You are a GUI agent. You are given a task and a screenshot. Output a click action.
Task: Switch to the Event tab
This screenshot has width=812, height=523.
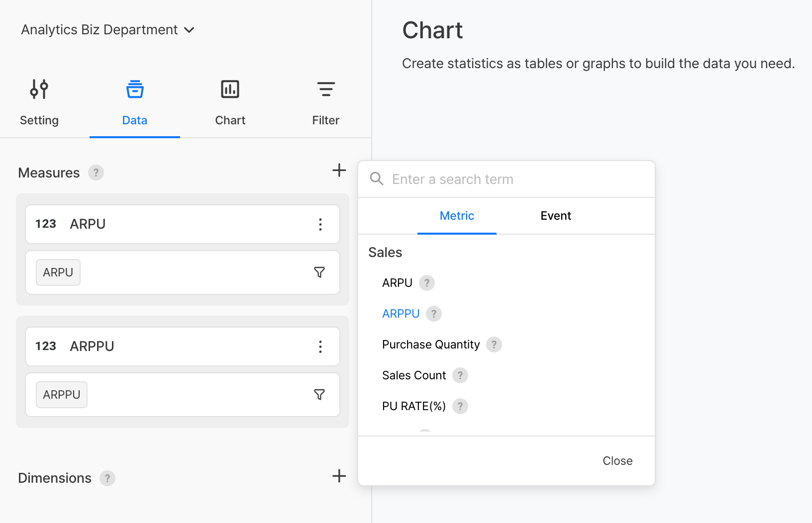[555, 216]
